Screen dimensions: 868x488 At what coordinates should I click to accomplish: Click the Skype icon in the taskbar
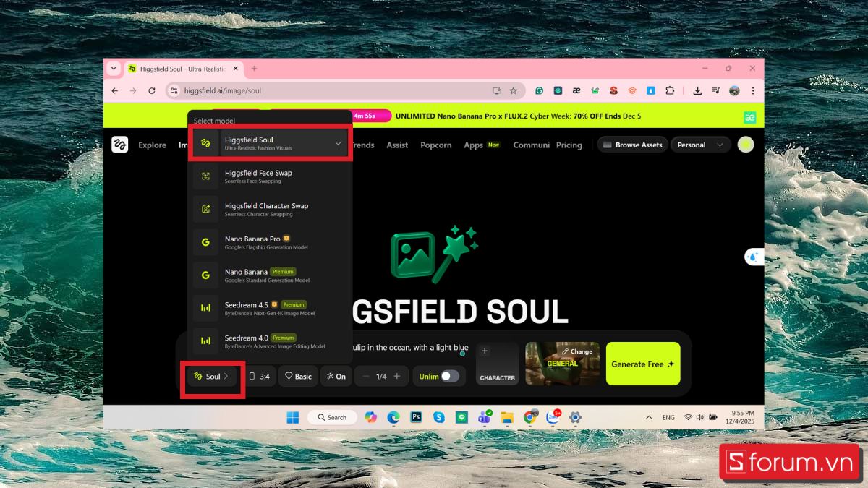coord(438,417)
